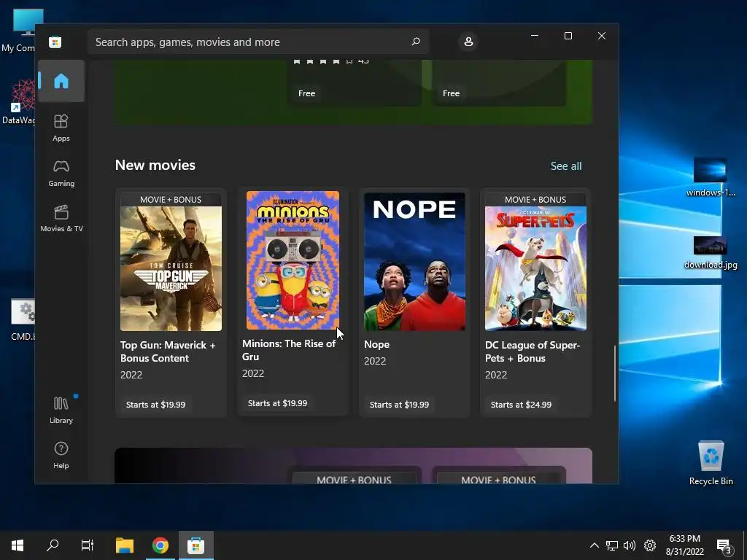Viewport: 747px width, 560px height.
Task: Click the search magnifier icon in Store
Action: pyautogui.click(x=416, y=42)
